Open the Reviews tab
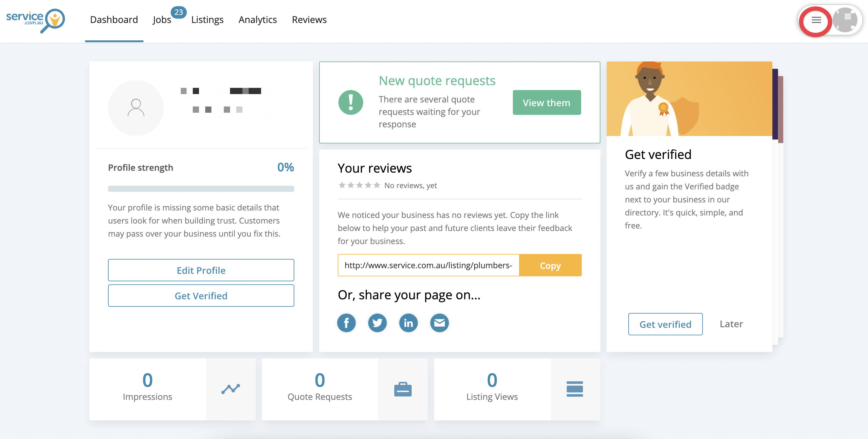The width and height of the screenshot is (868, 439). (x=309, y=20)
